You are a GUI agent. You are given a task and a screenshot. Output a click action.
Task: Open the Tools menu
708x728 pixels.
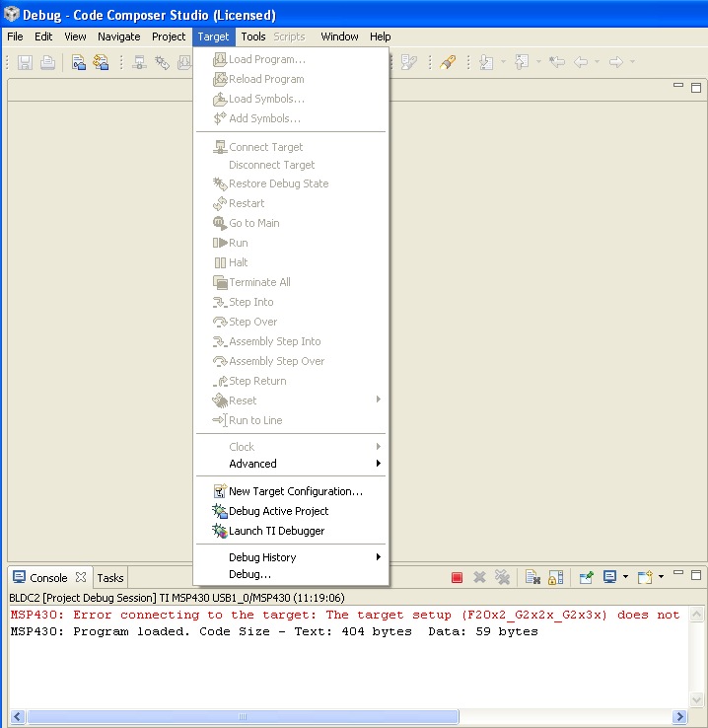252,36
